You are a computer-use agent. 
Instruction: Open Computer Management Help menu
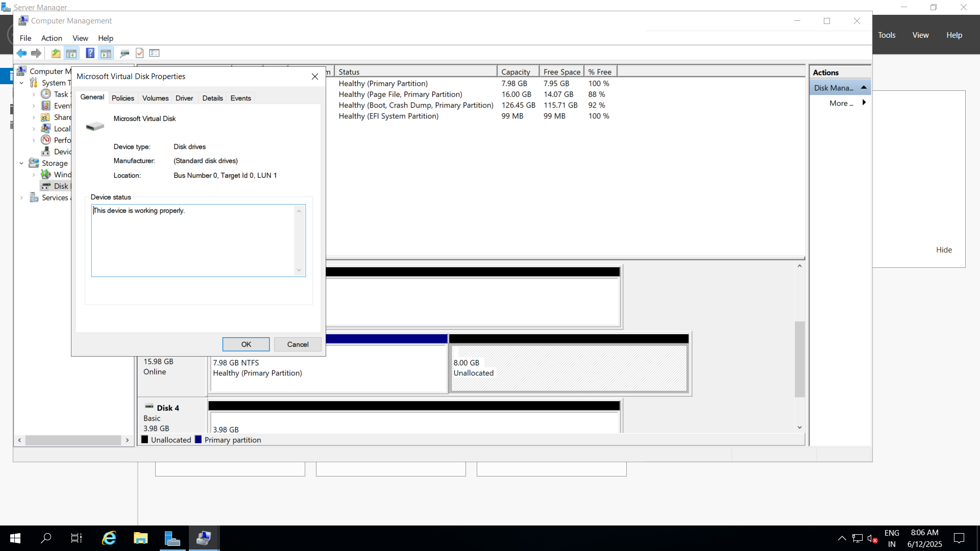pyautogui.click(x=106, y=38)
